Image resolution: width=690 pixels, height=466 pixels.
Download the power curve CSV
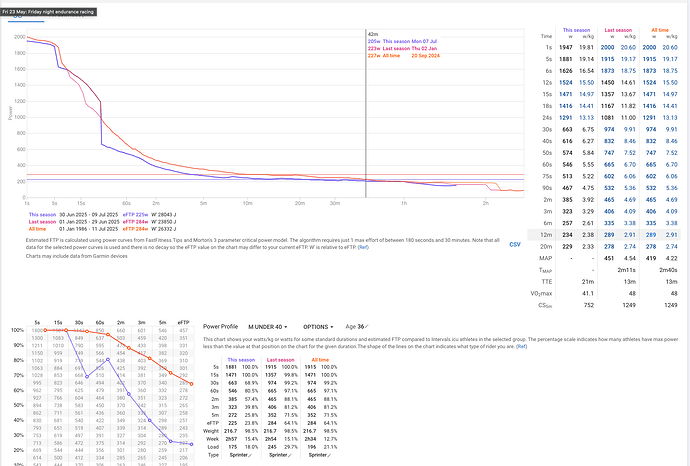click(515, 243)
